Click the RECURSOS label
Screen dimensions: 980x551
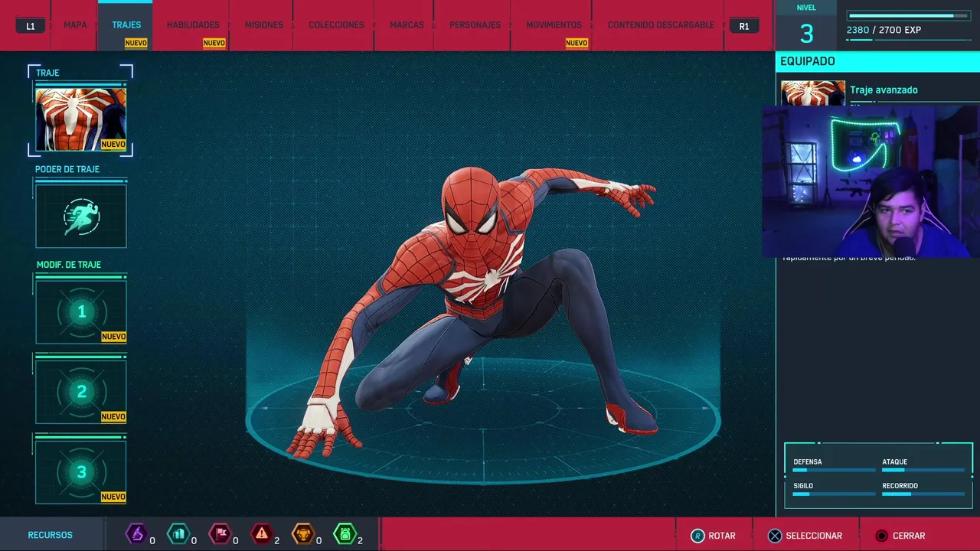pyautogui.click(x=51, y=535)
